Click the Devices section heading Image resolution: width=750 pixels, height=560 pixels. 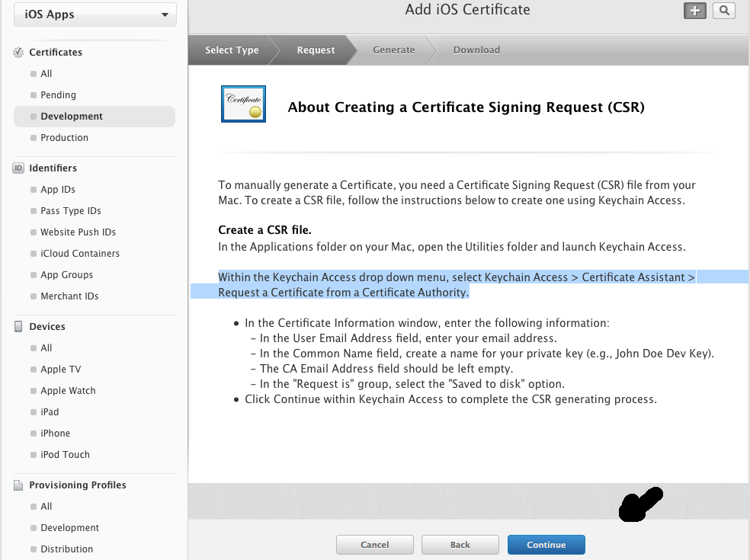pos(47,327)
